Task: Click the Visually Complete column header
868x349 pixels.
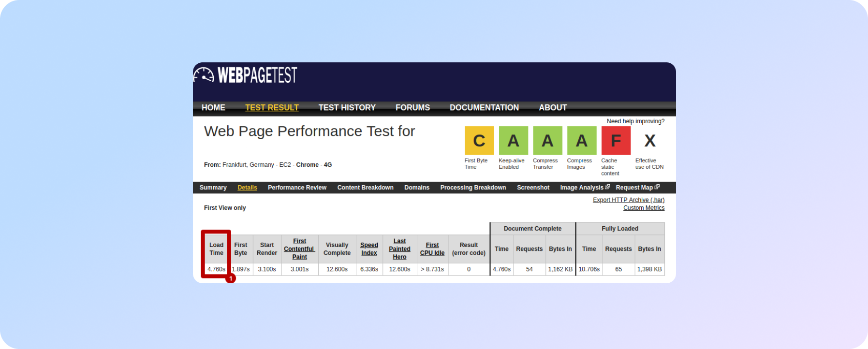Action: 337,249
